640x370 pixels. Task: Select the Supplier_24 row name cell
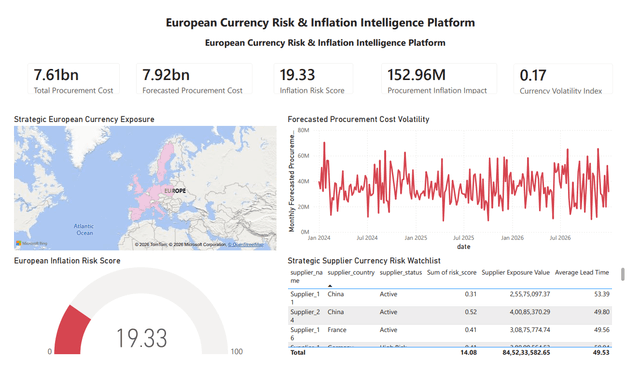[x=306, y=316]
